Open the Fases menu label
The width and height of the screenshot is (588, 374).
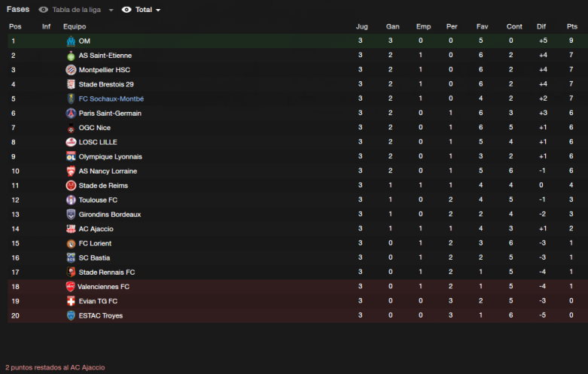tap(18, 9)
